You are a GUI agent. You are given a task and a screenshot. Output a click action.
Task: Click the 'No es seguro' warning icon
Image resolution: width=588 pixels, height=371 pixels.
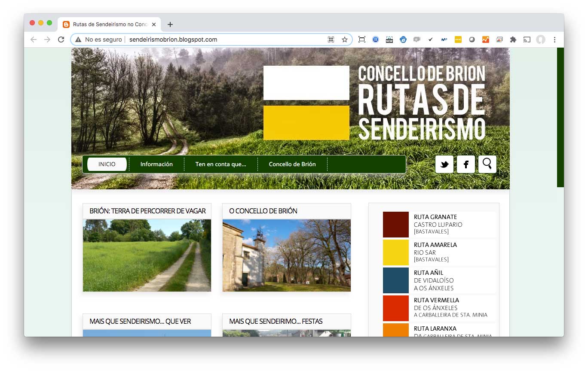[x=78, y=40]
